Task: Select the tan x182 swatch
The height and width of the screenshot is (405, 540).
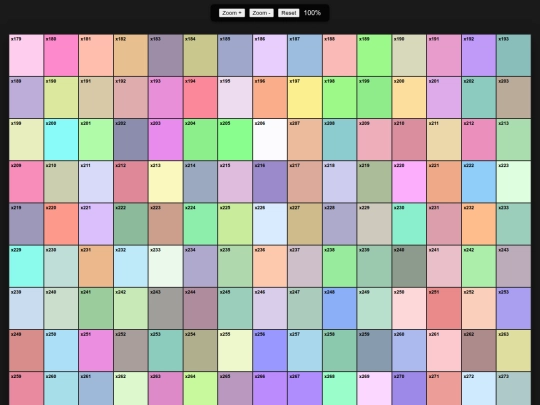Action: pyautogui.click(x=131, y=55)
